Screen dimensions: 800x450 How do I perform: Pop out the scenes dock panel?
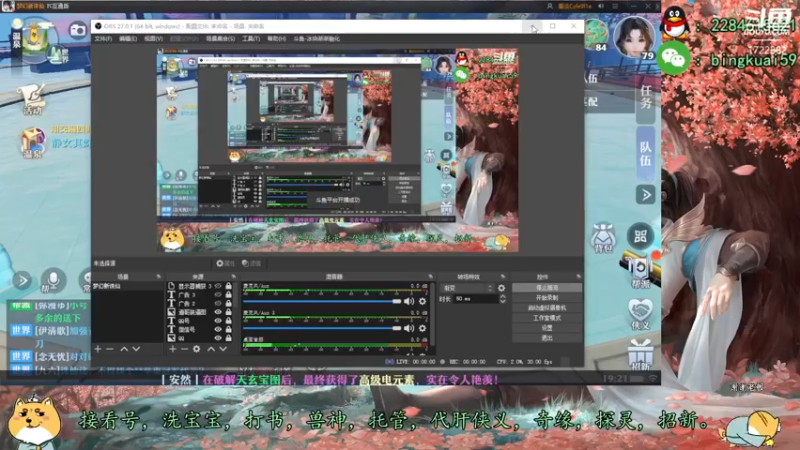(159, 277)
